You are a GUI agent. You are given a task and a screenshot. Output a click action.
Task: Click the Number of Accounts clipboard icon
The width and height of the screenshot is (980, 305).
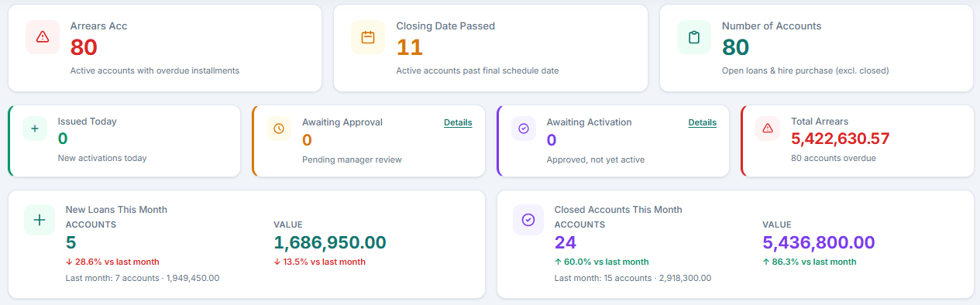[x=693, y=37]
